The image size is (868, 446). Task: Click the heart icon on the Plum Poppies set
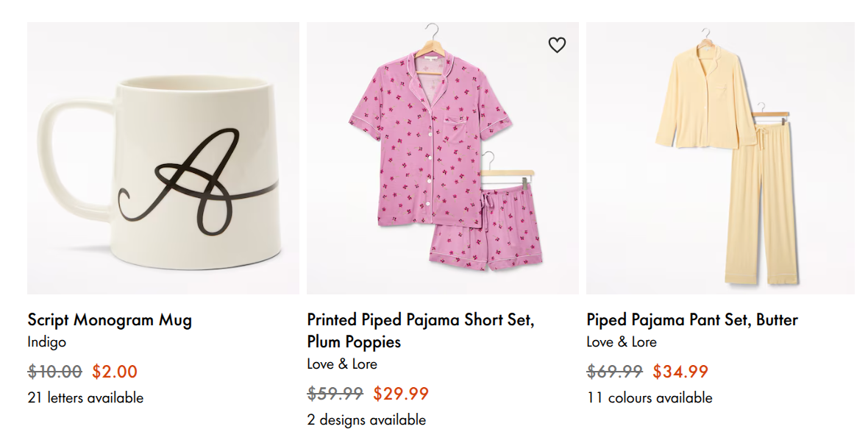click(x=558, y=45)
